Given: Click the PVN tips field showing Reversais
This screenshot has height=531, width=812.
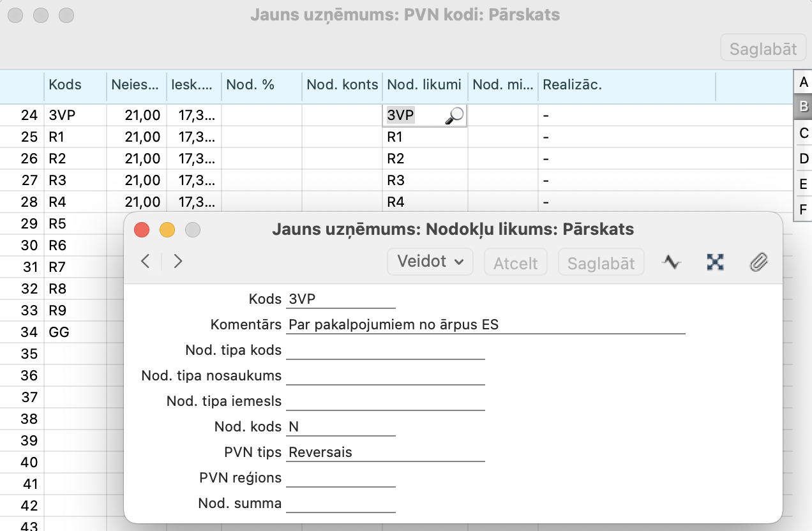Looking at the screenshot, I should (x=386, y=452).
